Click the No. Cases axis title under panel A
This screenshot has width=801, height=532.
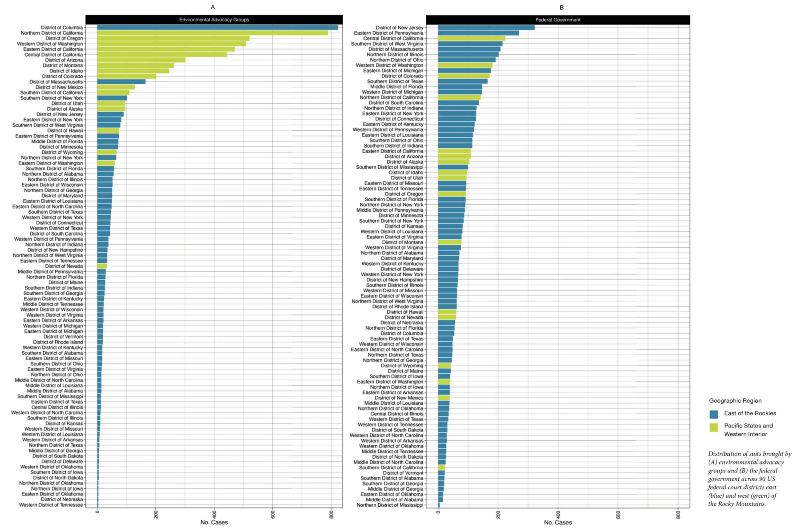coord(214,522)
